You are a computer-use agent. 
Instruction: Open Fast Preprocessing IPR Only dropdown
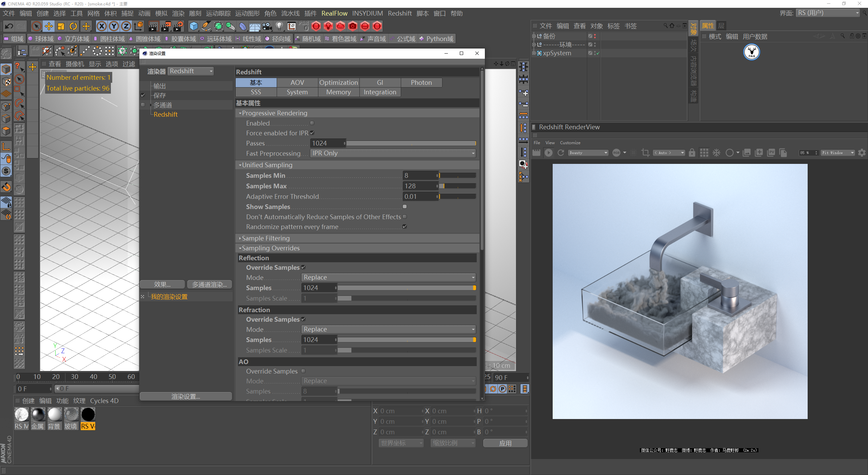coord(393,153)
